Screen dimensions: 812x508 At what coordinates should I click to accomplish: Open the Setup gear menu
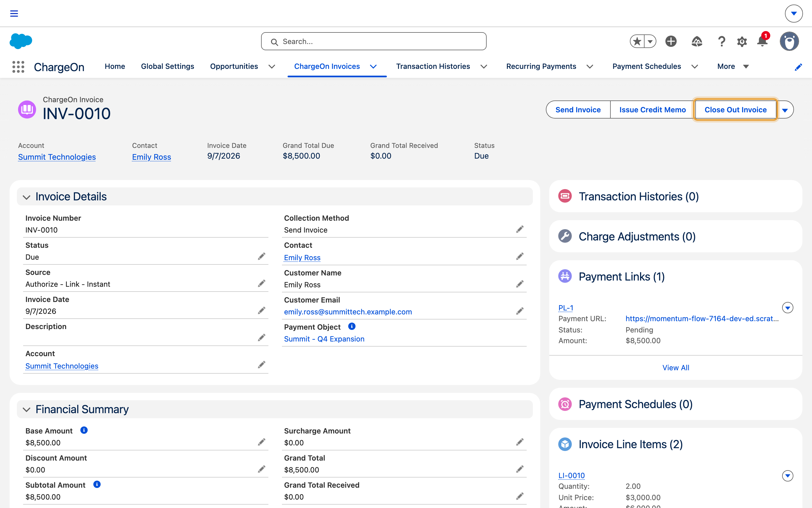coord(742,42)
